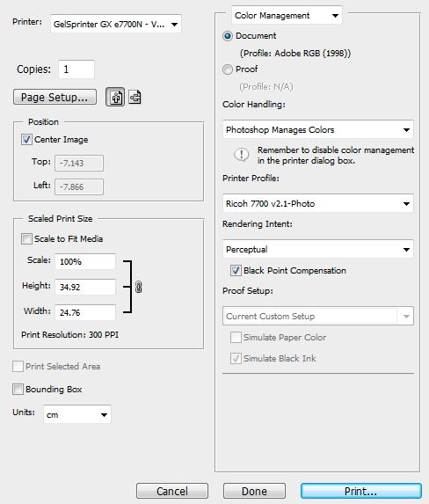429x504 pixels.
Task: Click the Top position field
Action: click(x=79, y=163)
